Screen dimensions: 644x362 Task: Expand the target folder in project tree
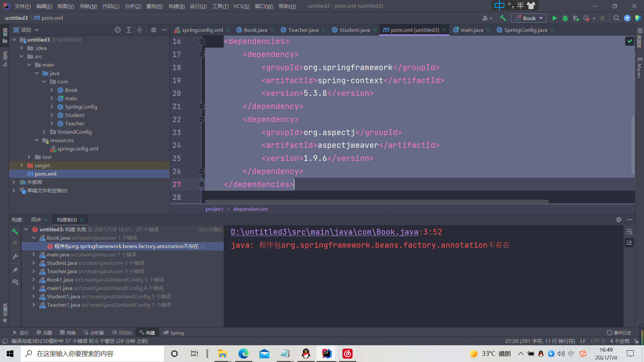click(x=21, y=165)
